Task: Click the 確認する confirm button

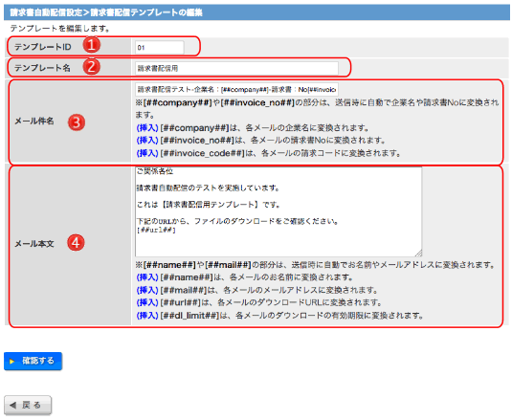Action: pos(33,361)
